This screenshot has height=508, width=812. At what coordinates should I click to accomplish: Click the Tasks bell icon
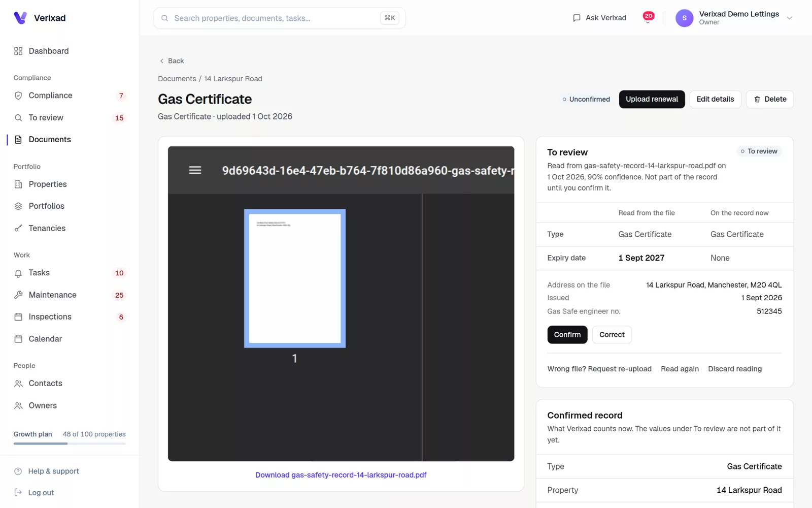click(x=18, y=273)
